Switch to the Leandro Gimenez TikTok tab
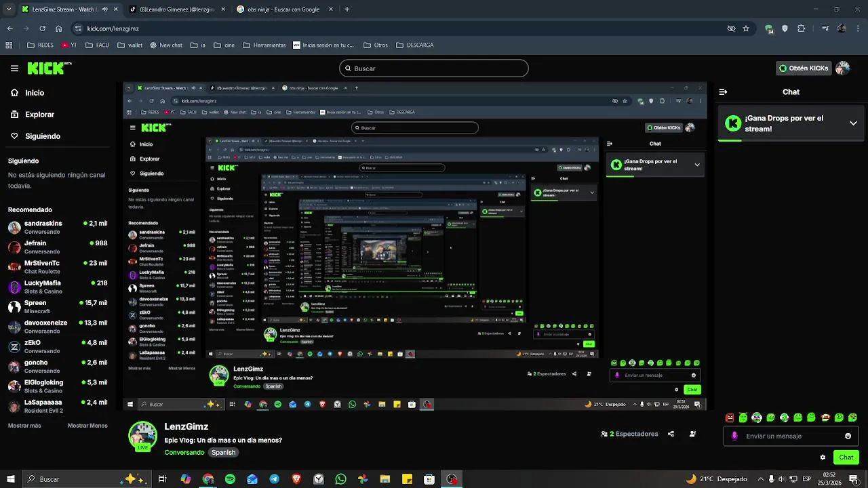Screen dimensions: 868x488 pyautogui.click(x=178, y=9)
